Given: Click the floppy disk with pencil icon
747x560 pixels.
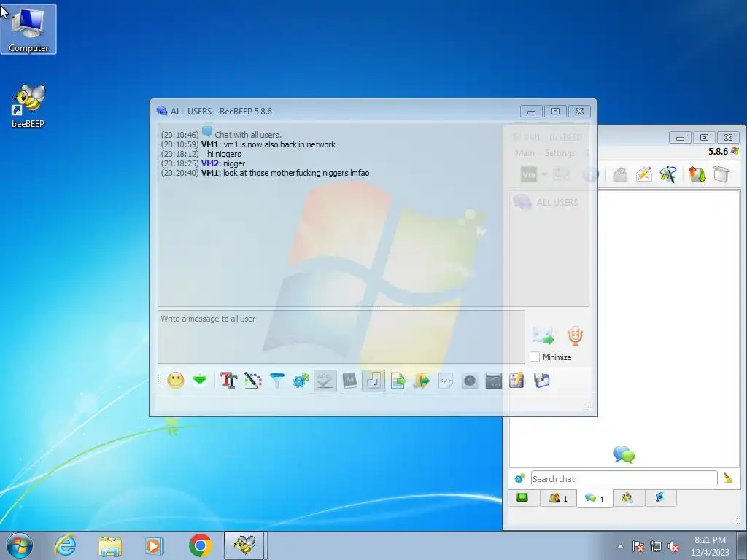Looking at the screenshot, I should [x=517, y=381].
